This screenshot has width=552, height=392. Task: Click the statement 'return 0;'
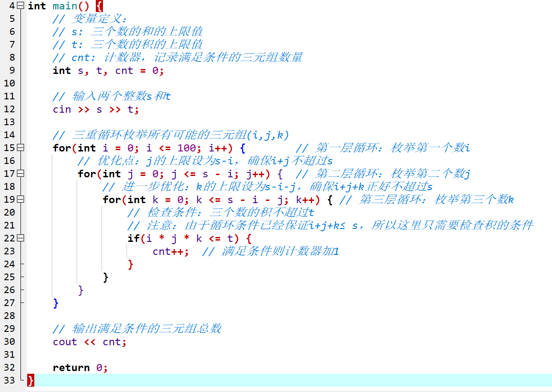[80, 368]
